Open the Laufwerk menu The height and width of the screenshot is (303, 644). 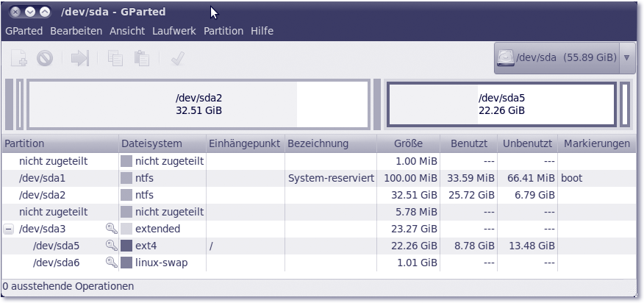[175, 31]
